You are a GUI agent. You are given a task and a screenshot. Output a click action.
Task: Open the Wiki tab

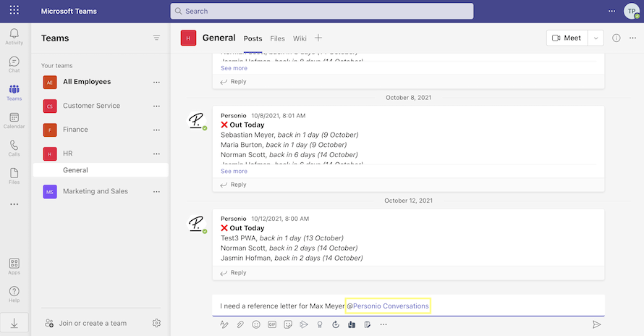pos(300,38)
